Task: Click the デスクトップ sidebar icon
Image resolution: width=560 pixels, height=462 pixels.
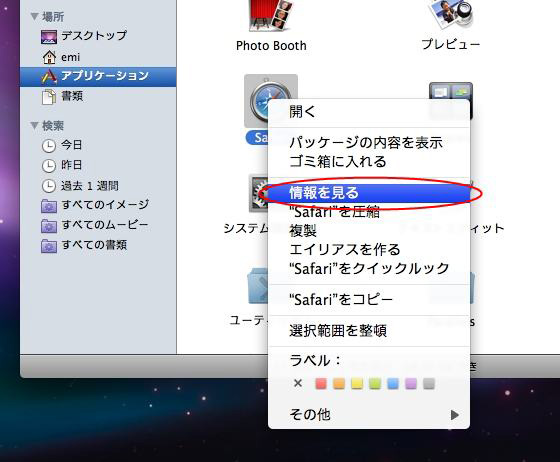Action: [49, 37]
